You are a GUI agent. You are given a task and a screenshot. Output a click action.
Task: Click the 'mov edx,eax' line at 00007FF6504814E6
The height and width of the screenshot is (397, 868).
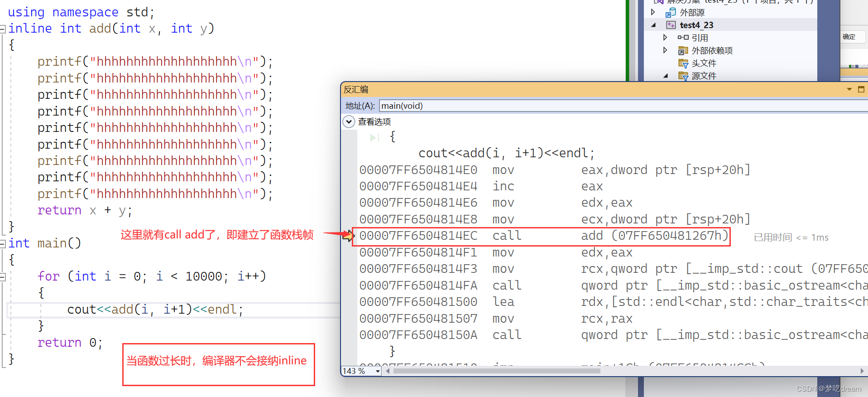click(496, 203)
